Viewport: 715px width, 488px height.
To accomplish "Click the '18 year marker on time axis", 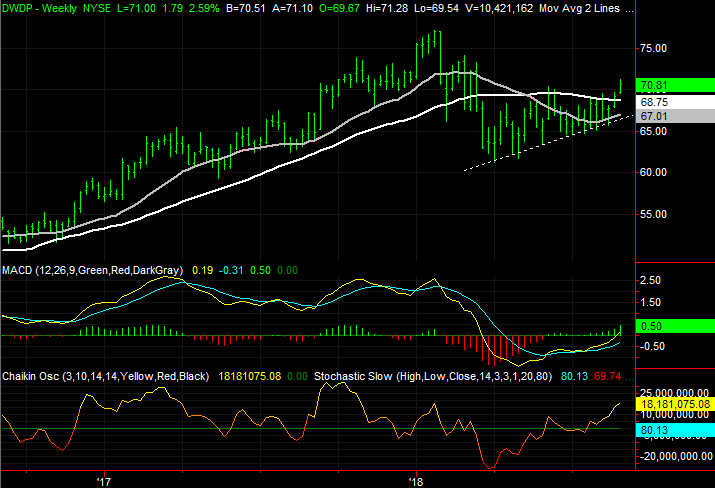I will tap(418, 480).
